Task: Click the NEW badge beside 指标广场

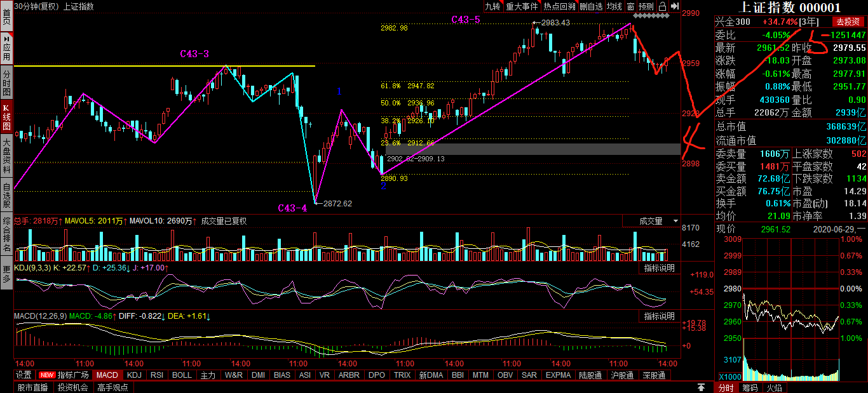Action: [x=47, y=375]
